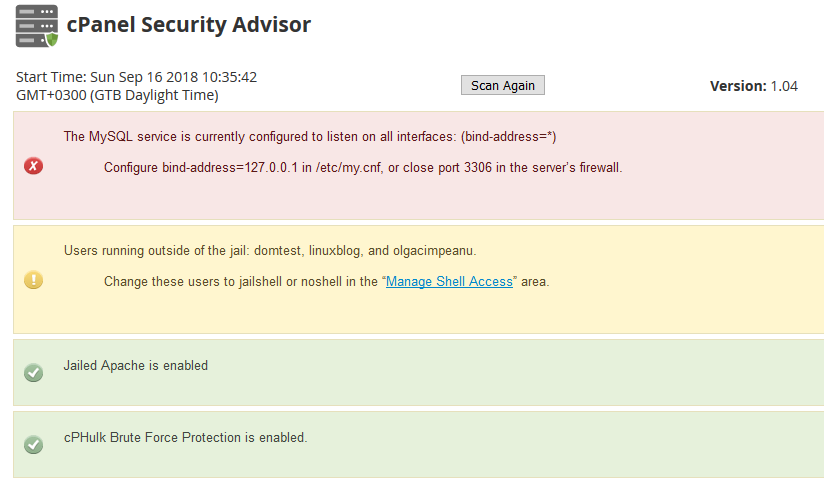Image resolution: width=824 pixels, height=480 pixels.
Task: Click the yellow warning icon for jail users
Action: click(x=34, y=280)
